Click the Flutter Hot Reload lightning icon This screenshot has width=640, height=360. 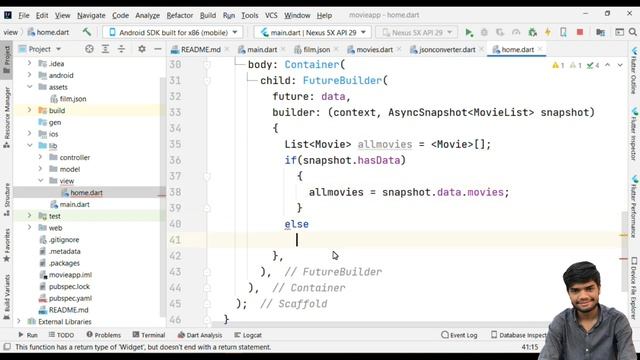(x=548, y=32)
